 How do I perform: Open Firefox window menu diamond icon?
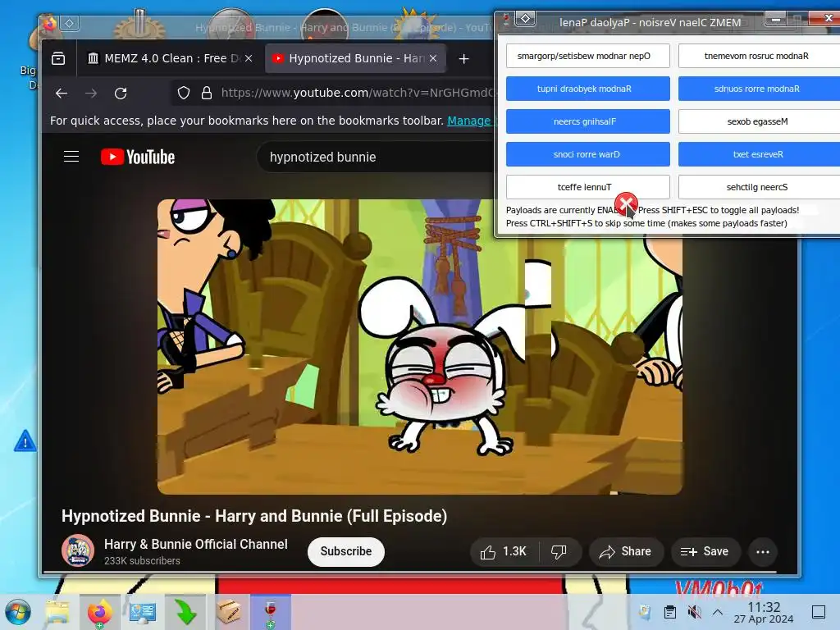71,23
